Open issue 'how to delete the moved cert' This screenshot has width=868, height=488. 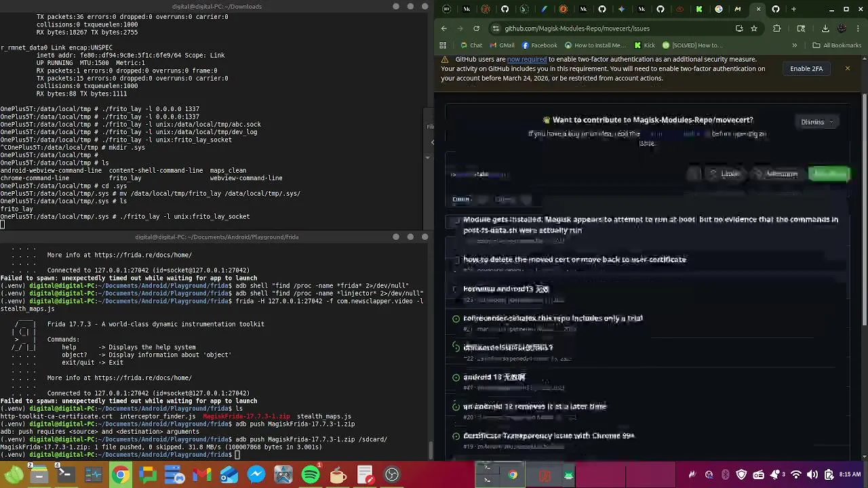point(574,260)
